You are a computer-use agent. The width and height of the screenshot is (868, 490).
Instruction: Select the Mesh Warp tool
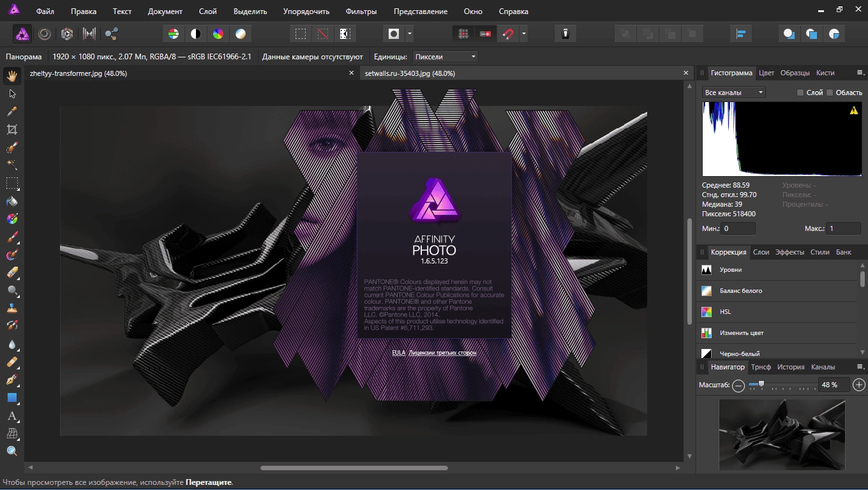(12, 433)
